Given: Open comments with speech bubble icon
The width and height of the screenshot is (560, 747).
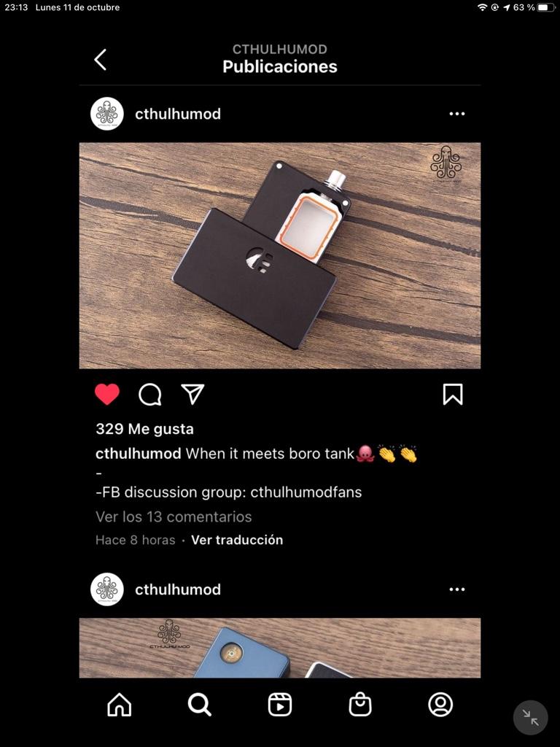Looking at the screenshot, I should pos(150,395).
